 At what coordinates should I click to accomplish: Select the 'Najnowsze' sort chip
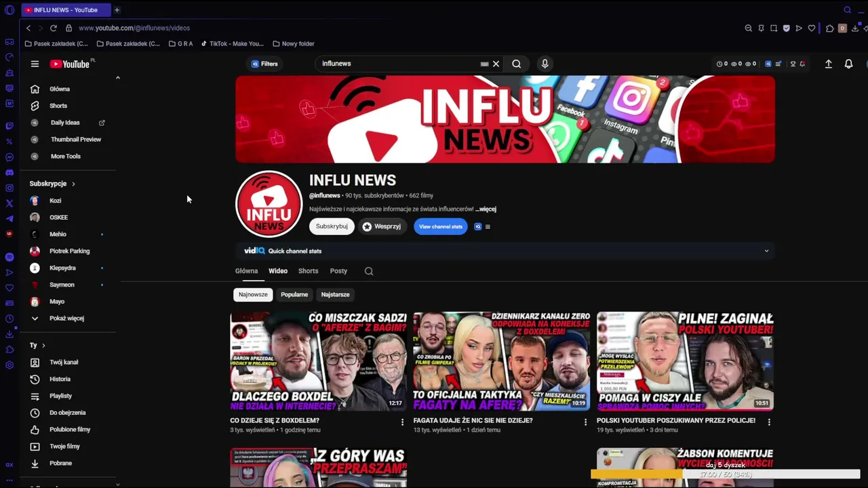click(x=253, y=294)
